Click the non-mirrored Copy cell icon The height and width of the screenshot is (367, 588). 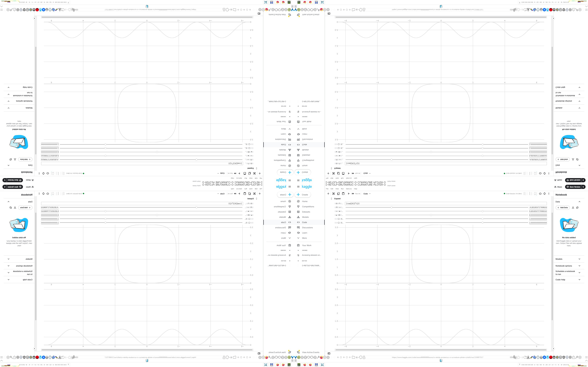coord(338,194)
